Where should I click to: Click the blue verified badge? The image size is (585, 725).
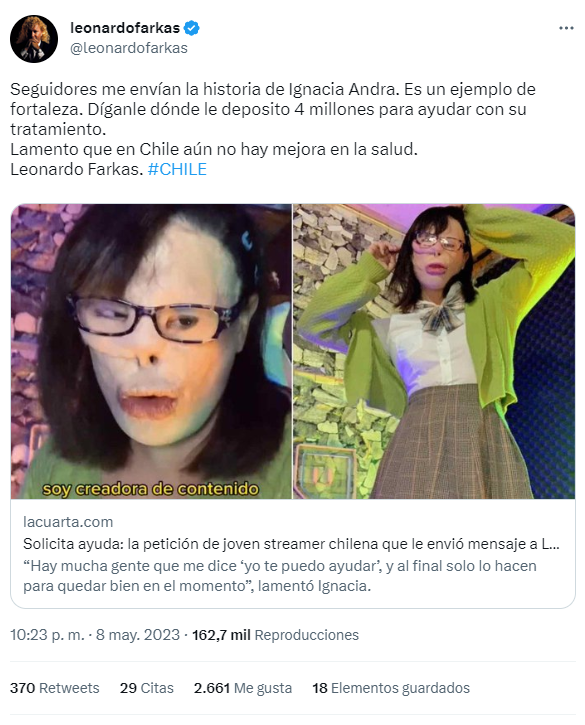[191, 28]
